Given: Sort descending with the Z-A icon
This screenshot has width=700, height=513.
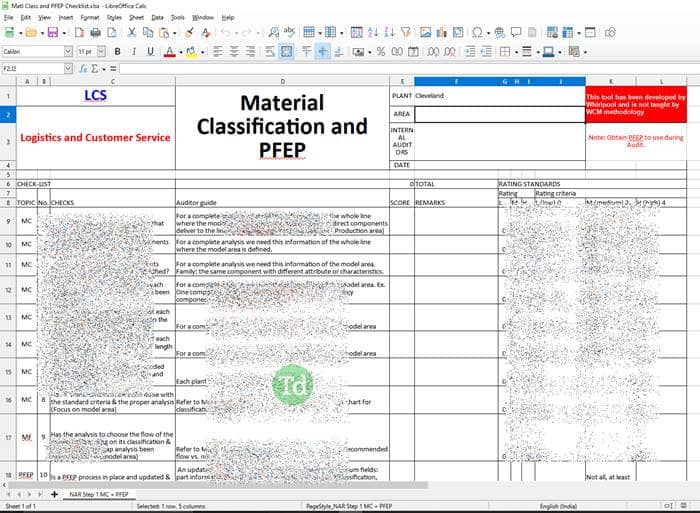Looking at the screenshot, I should pyautogui.click(x=389, y=32).
